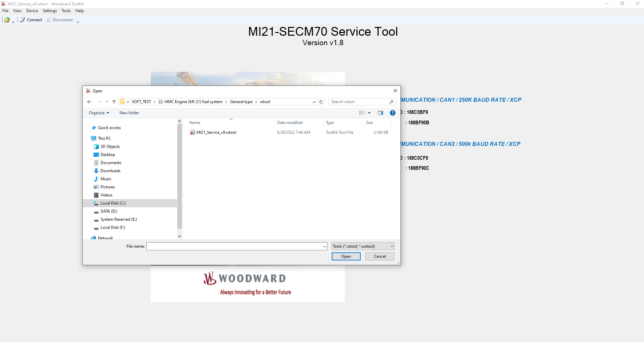Open the Settings menu
The height and width of the screenshot is (342, 644).
coord(49,10)
